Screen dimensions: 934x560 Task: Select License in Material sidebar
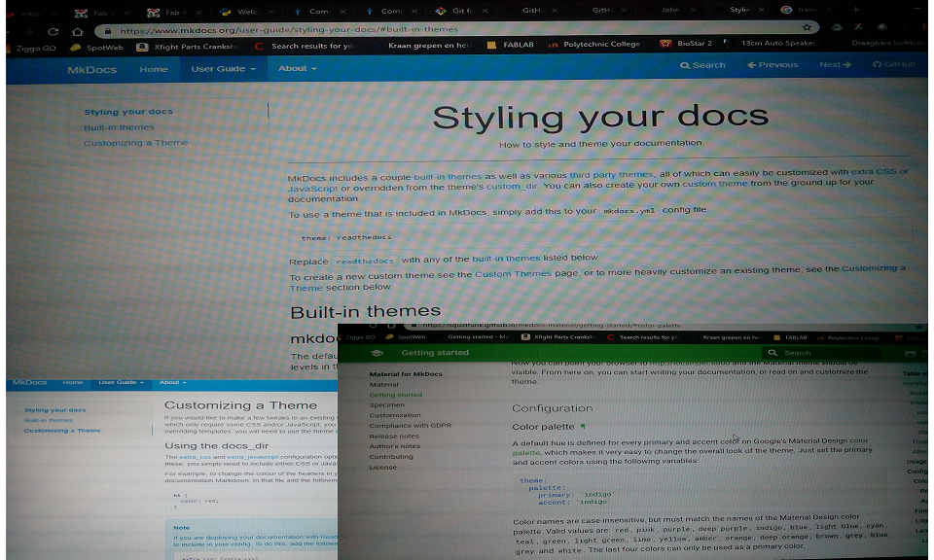click(x=383, y=468)
